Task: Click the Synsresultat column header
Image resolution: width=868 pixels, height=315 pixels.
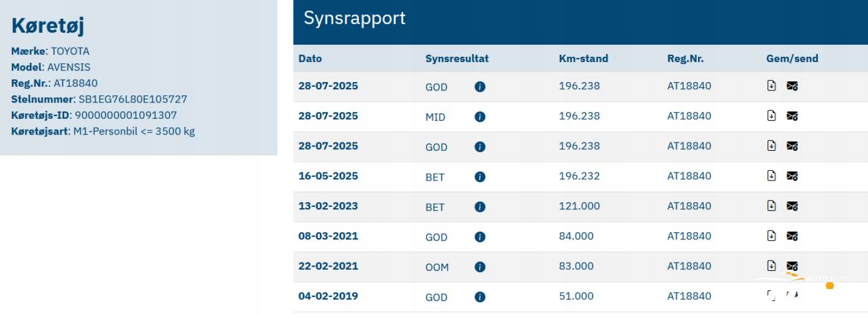Action: [x=457, y=59]
